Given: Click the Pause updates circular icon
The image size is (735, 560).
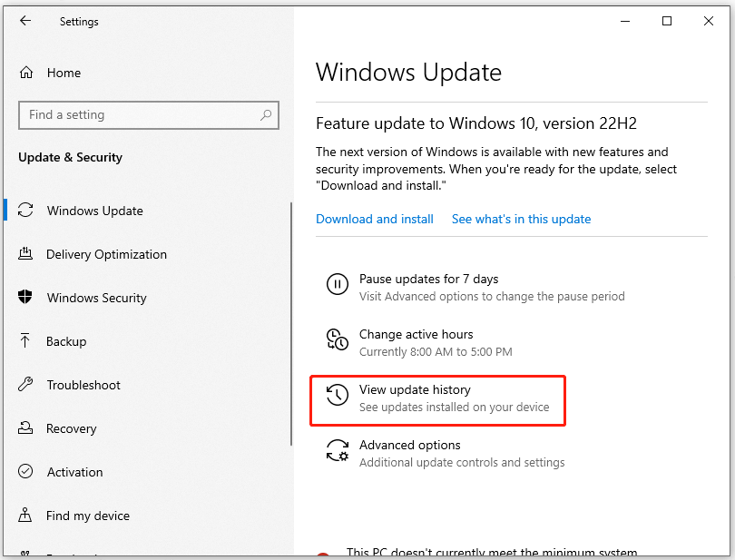Looking at the screenshot, I should point(337,284).
